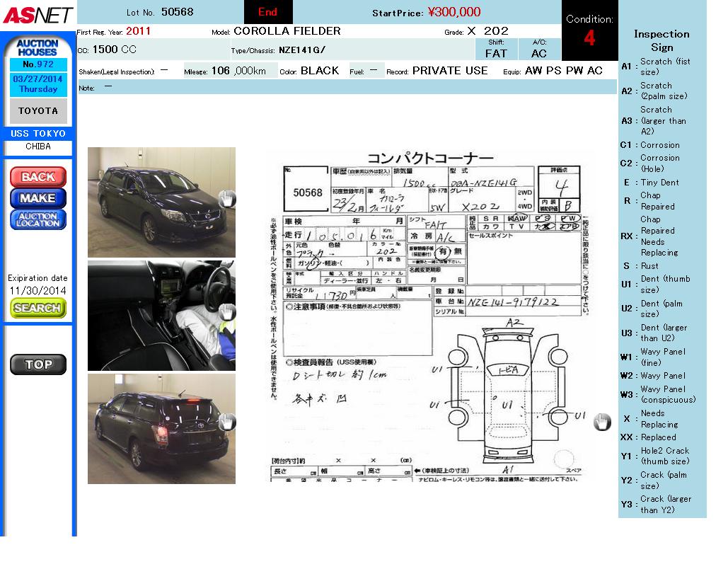Click hand icon on interior photo
The width and height of the screenshot is (728, 569).
[226, 312]
